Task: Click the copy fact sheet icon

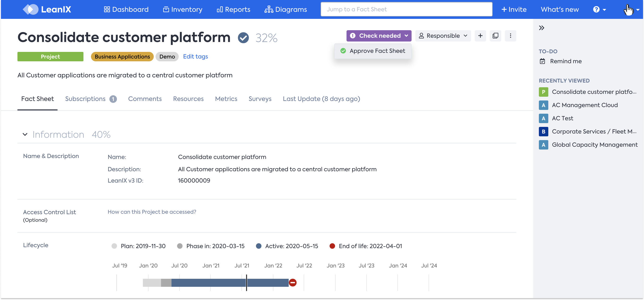Action: [495, 36]
